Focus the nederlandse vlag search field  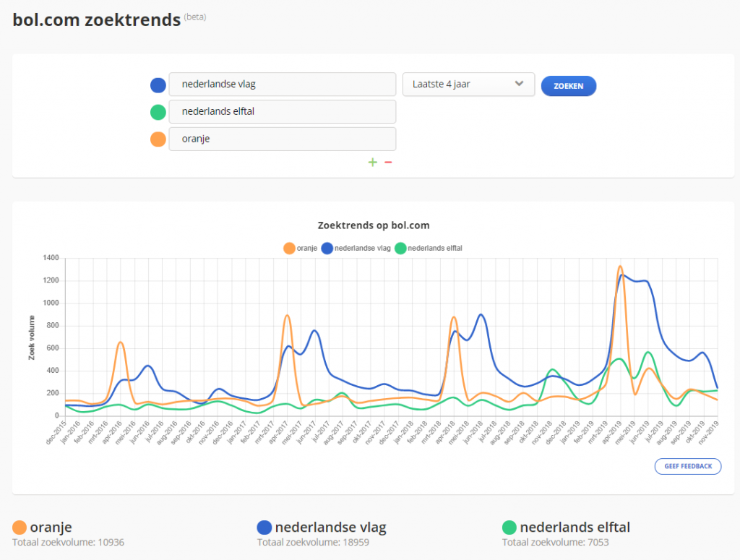283,85
